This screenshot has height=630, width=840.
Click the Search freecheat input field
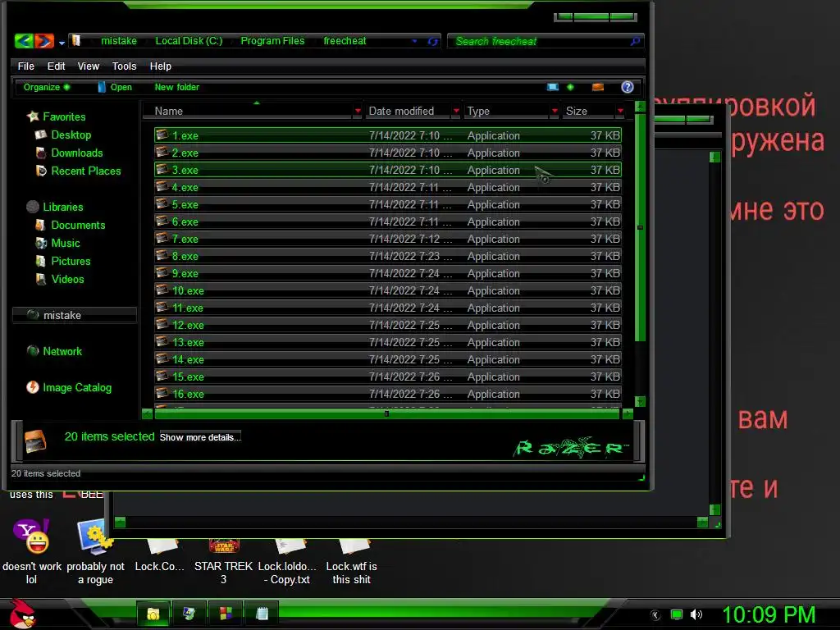(540, 41)
